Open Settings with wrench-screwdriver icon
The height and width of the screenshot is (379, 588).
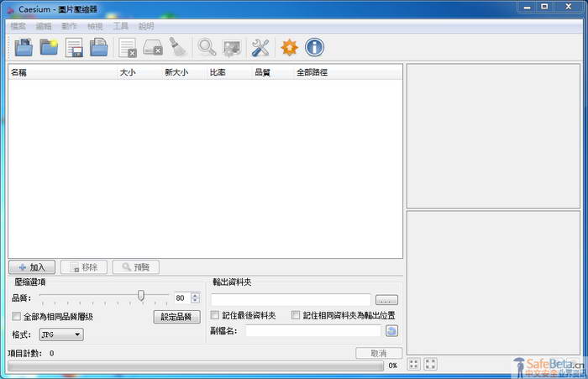[x=260, y=48]
